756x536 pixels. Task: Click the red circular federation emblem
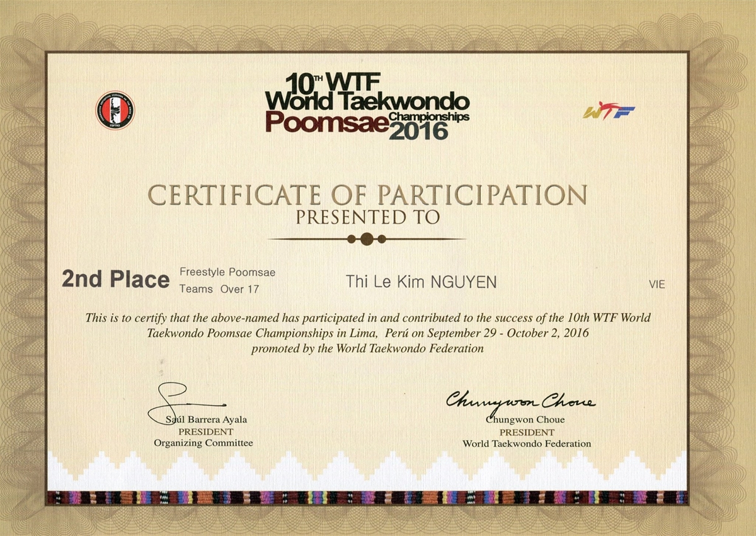[x=115, y=111]
